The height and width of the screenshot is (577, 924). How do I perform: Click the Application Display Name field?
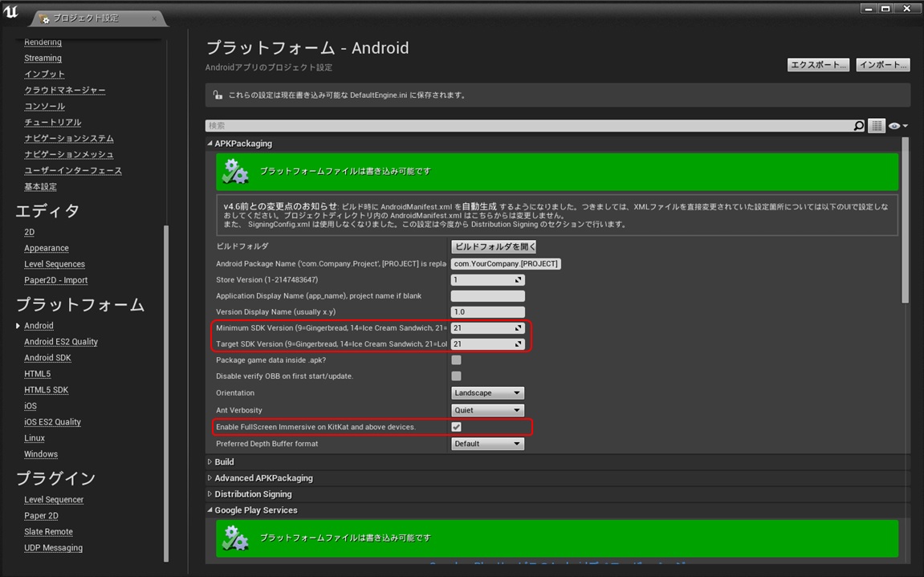pos(487,296)
